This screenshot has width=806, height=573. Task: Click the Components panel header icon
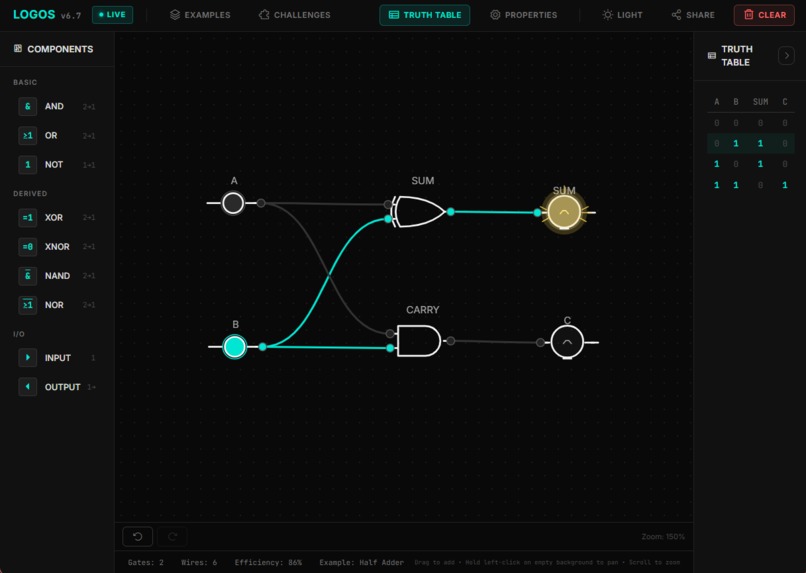(x=18, y=49)
